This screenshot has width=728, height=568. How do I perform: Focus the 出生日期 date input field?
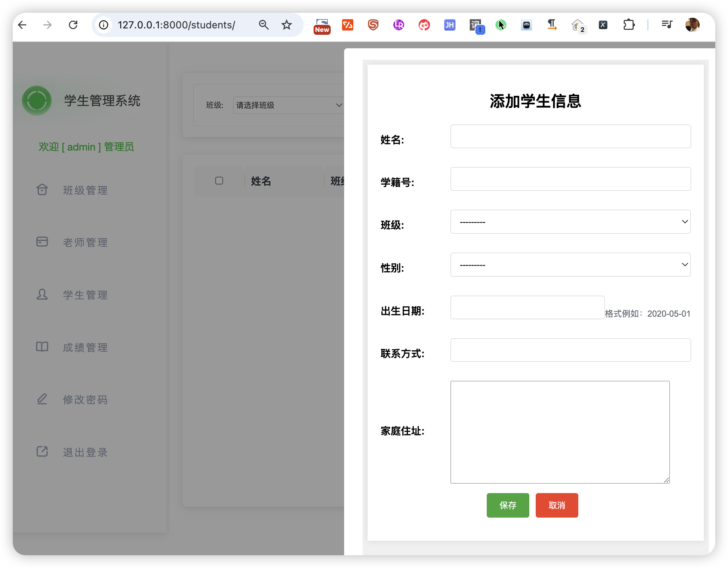click(527, 307)
